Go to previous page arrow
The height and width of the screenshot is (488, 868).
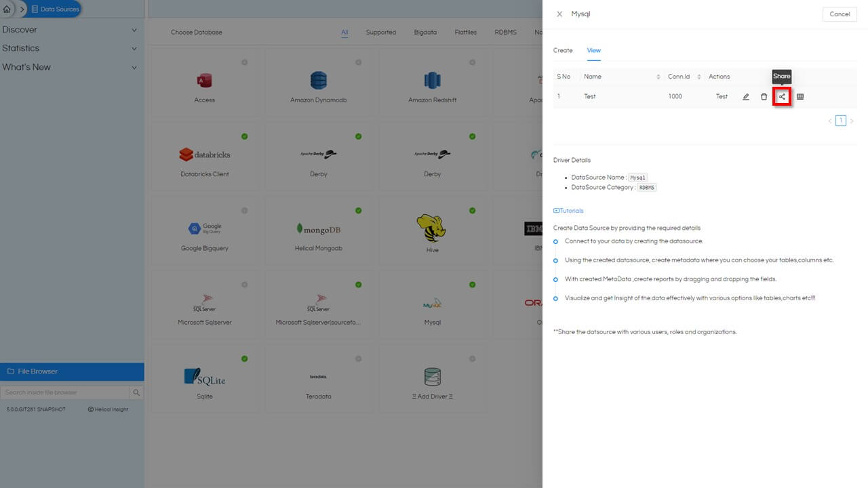pos(829,121)
